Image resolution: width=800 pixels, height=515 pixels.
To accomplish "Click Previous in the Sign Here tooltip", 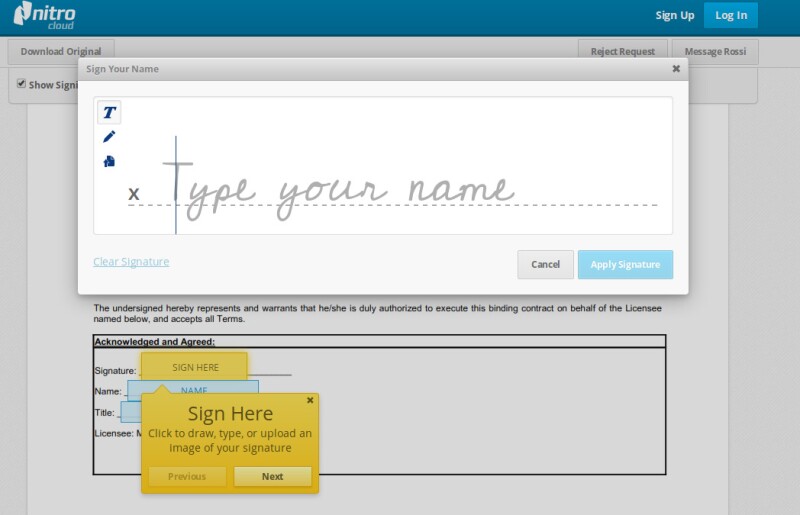I will pos(187,477).
